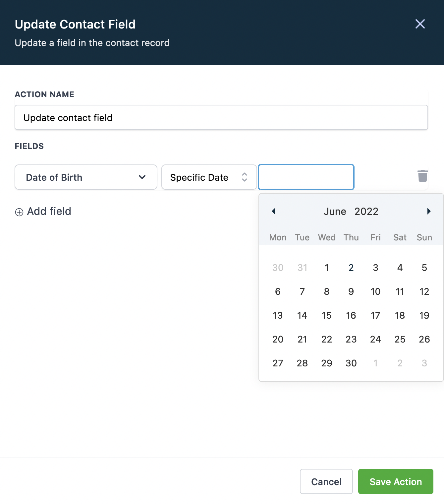This screenshot has height=504, width=444.
Task: Close the Update Contact Field dialog
Action: pyautogui.click(x=420, y=24)
